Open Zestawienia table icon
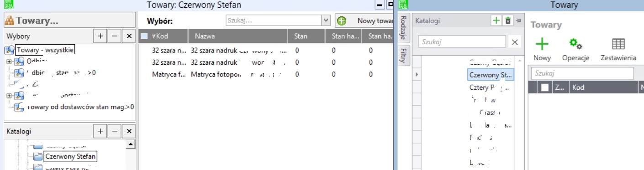 [x=618, y=44]
